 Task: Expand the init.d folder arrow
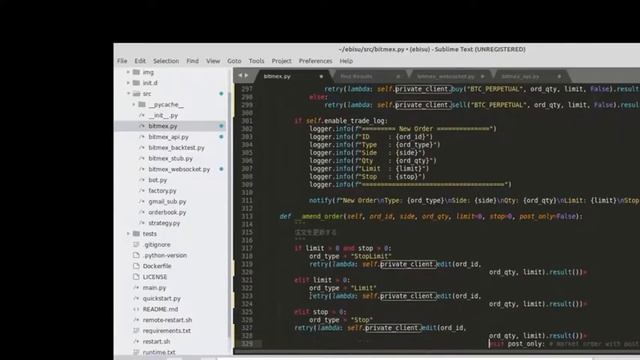(x=128, y=82)
